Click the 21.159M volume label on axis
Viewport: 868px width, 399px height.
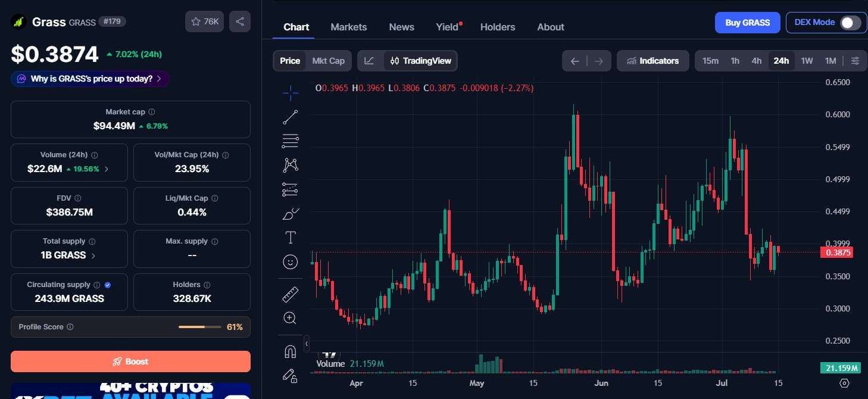pos(840,368)
